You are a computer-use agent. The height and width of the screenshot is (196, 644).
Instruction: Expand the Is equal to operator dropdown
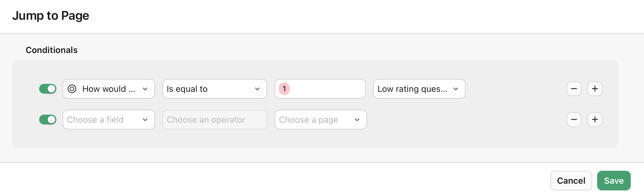[214, 89]
